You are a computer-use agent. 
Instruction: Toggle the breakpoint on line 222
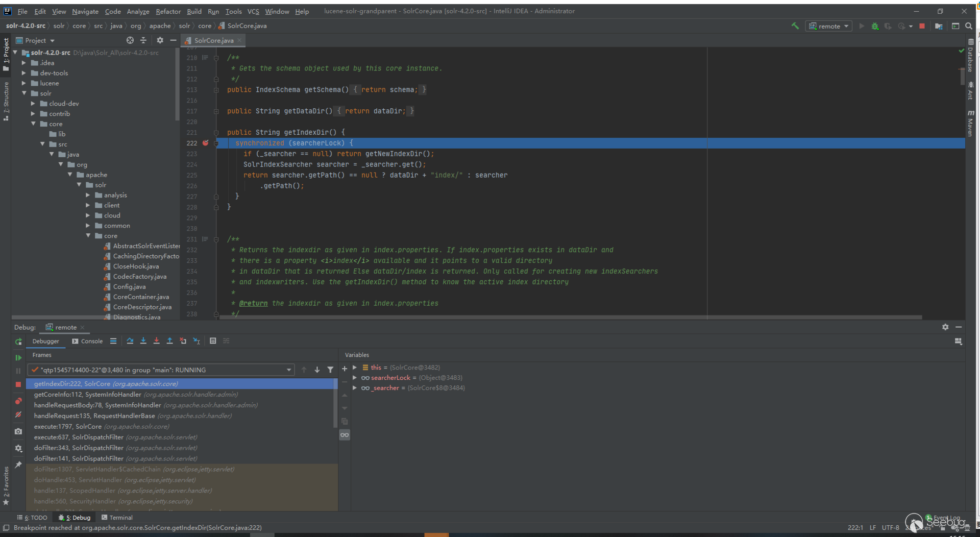pos(205,143)
